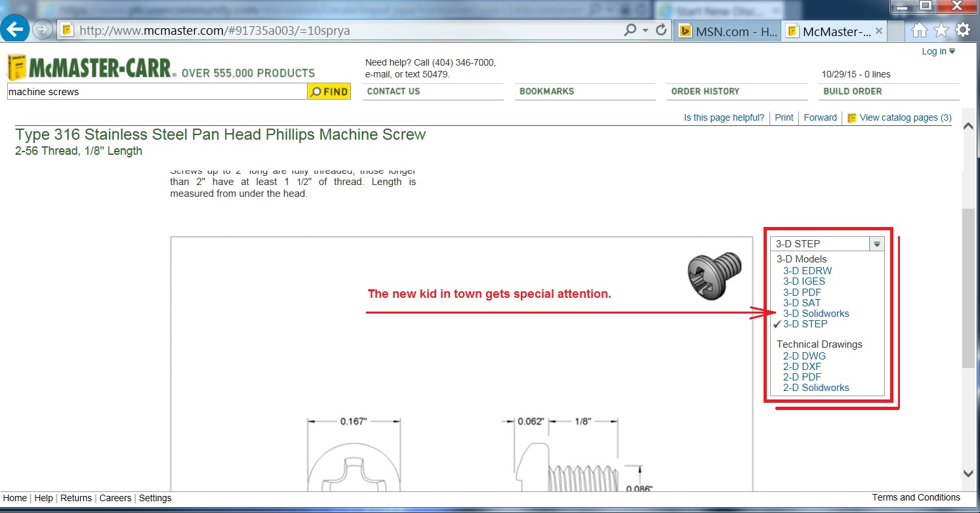Click the McMaster-Carr logo
Screen dimensions: 980x513
coord(91,67)
